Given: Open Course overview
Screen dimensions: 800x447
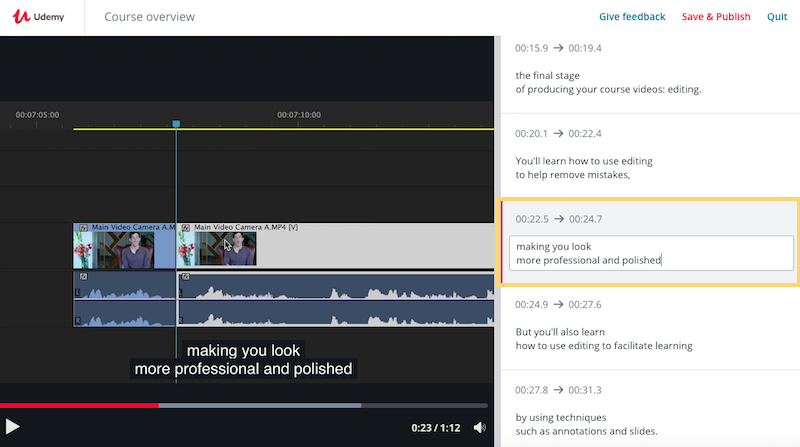Looking at the screenshot, I should [x=150, y=17].
